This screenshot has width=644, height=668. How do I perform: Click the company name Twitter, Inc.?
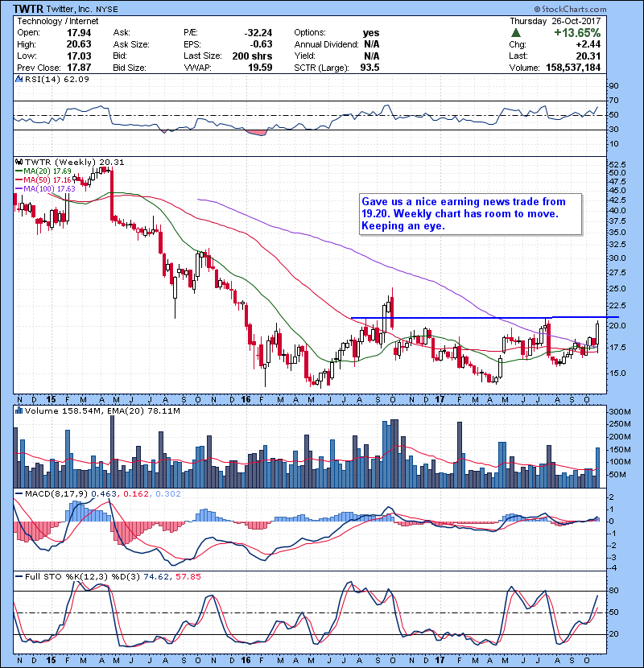(x=70, y=10)
